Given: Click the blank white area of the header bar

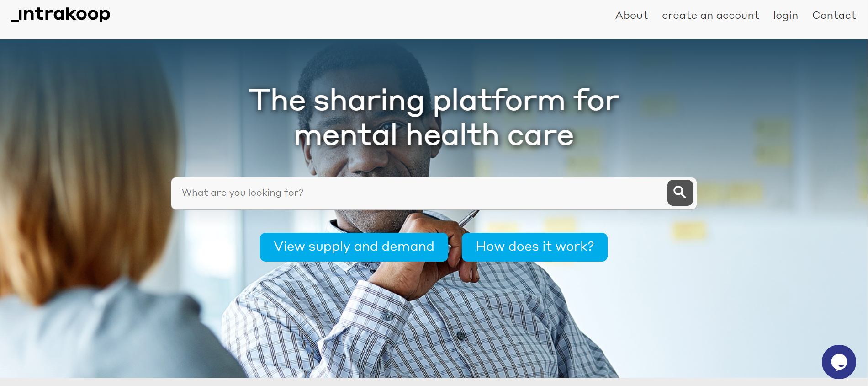Looking at the screenshot, I should [361, 19].
